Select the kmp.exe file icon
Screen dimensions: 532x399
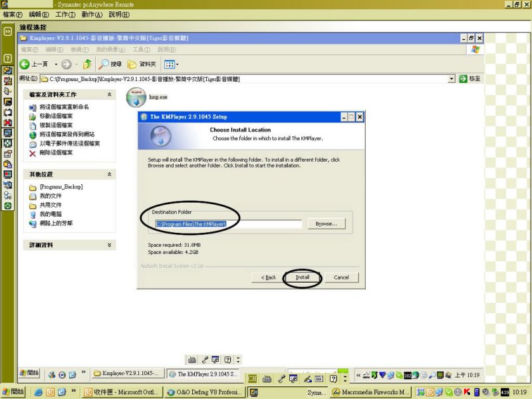pyautogui.click(x=136, y=97)
